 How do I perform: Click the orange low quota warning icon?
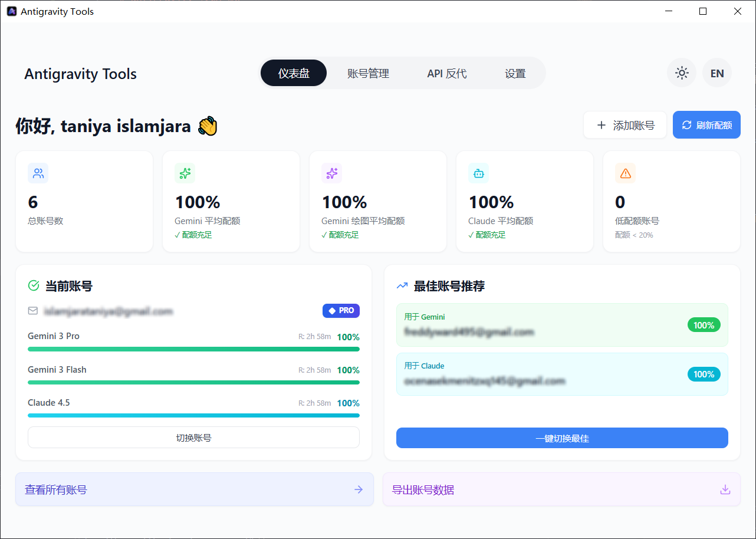pos(625,173)
